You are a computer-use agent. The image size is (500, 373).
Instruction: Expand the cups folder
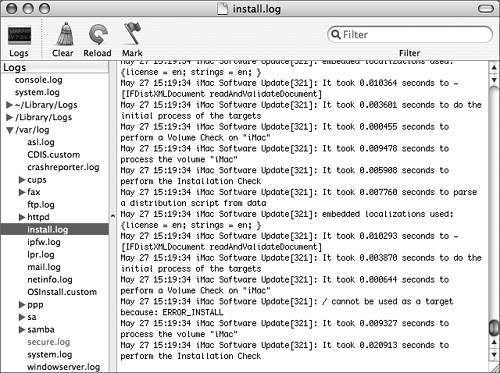pyautogui.click(x=22, y=180)
